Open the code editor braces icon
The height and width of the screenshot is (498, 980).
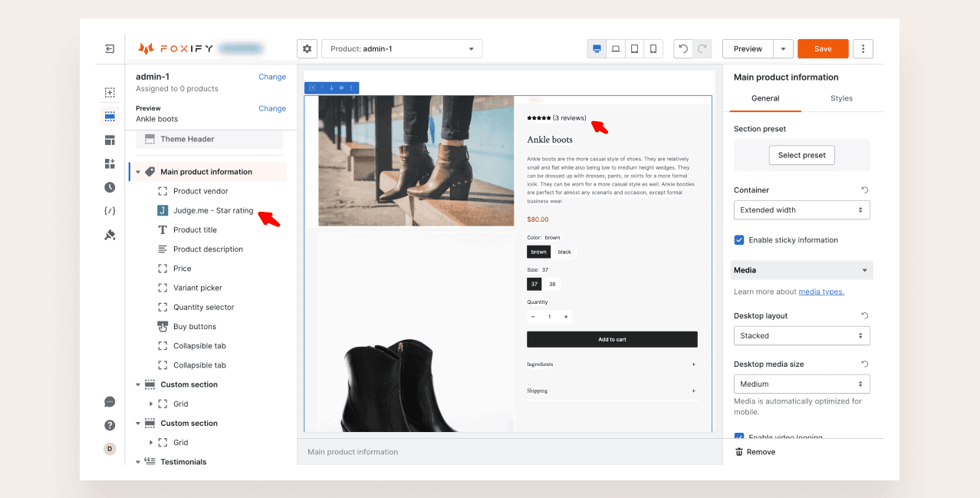(110, 211)
